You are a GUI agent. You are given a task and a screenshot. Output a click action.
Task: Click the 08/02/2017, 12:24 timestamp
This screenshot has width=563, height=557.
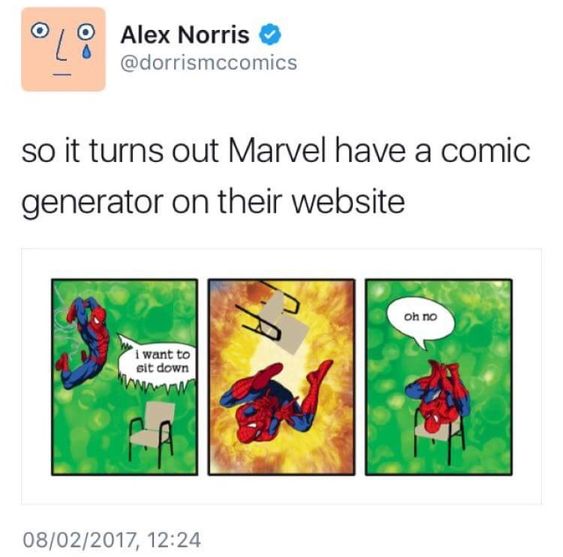pyautogui.click(x=112, y=540)
